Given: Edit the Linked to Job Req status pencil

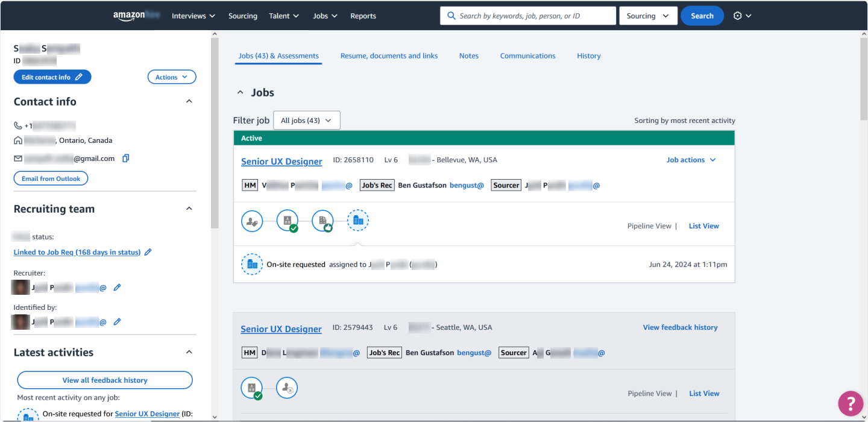Looking at the screenshot, I should [x=148, y=252].
